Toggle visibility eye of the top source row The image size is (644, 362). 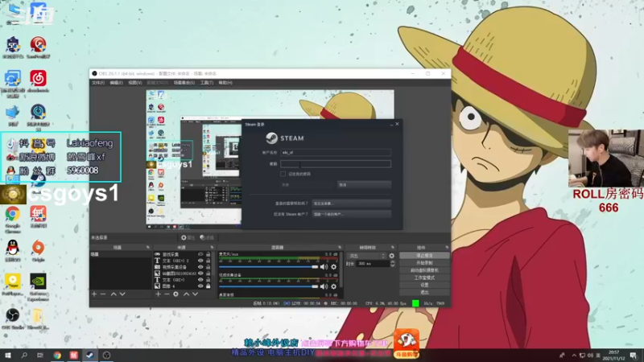coord(200,254)
